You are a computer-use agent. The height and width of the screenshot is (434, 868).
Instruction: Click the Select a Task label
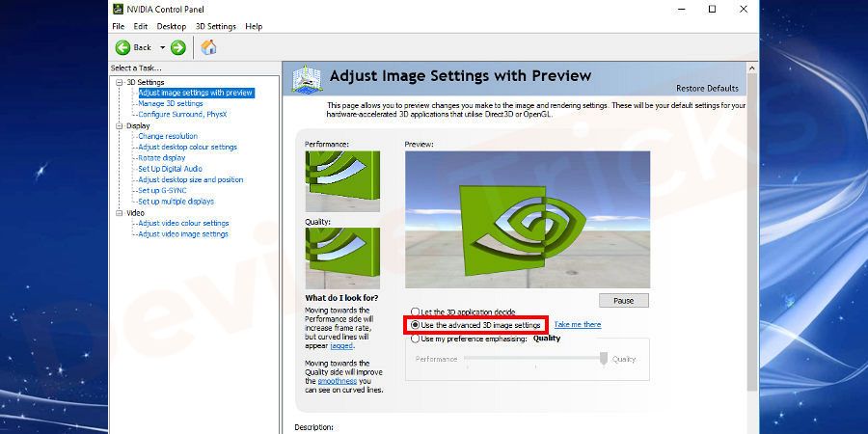[136, 68]
